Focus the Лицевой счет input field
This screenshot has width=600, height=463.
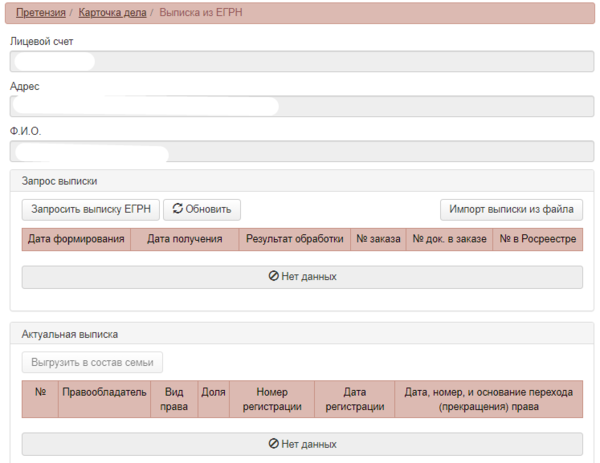point(300,61)
